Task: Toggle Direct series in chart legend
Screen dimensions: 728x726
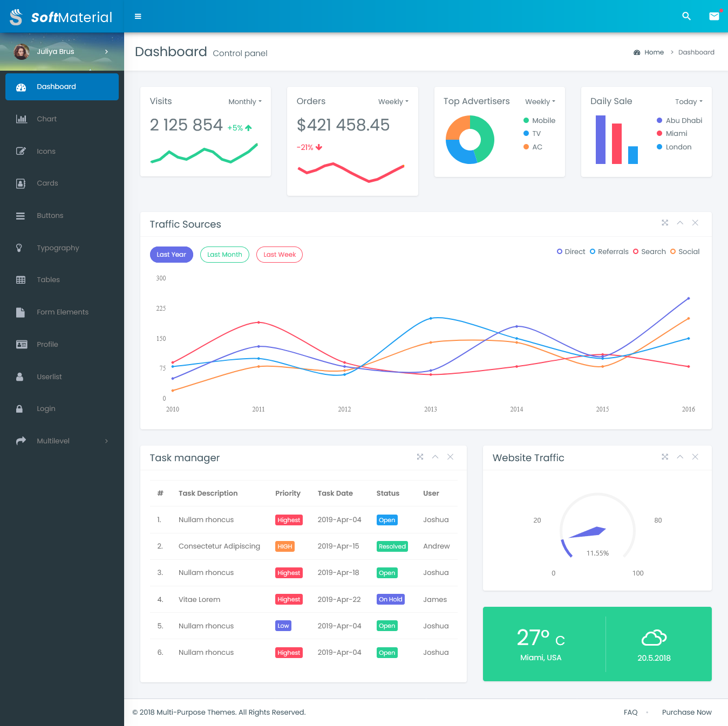Action: [x=571, y=251]
